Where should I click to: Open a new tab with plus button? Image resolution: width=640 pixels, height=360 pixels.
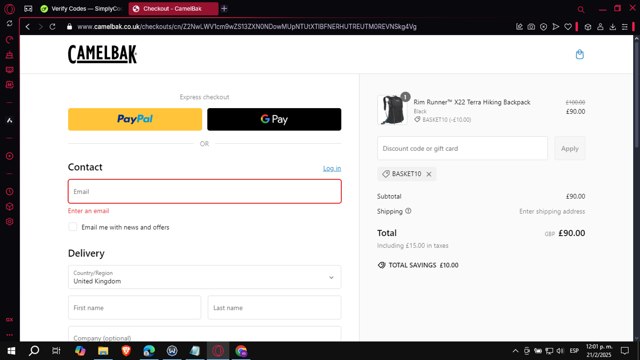(224, 9)
